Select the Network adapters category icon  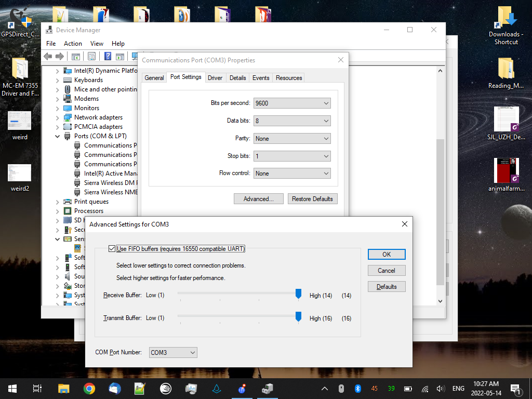(68, 117)
